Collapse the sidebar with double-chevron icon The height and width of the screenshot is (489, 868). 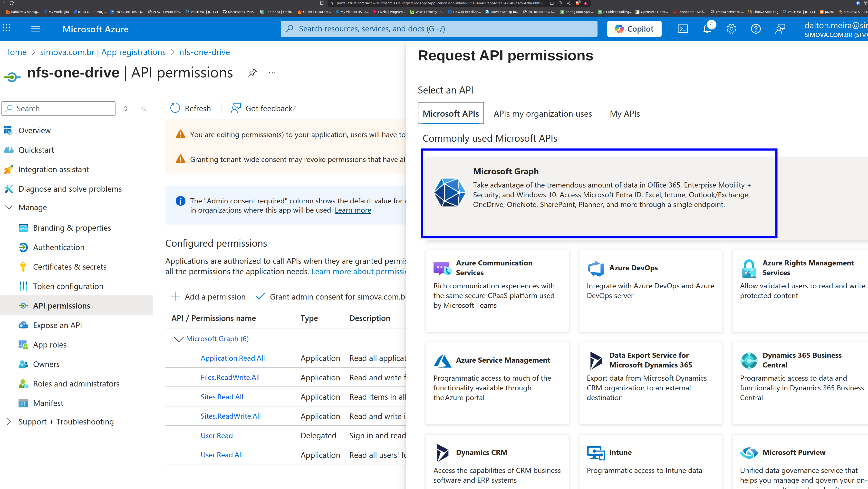point(144,109)
